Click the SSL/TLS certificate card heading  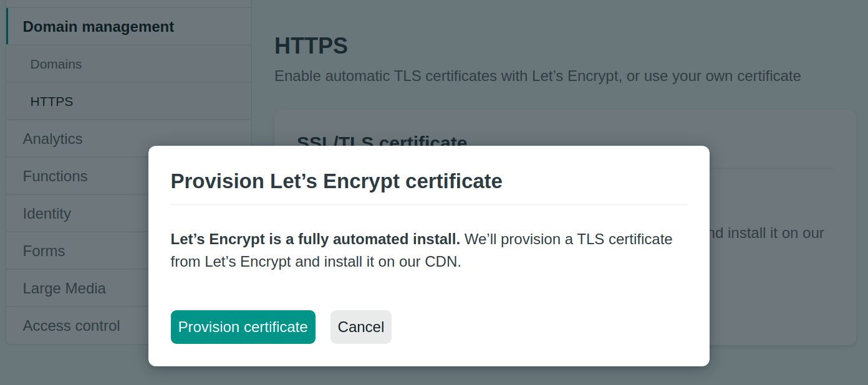382,141
